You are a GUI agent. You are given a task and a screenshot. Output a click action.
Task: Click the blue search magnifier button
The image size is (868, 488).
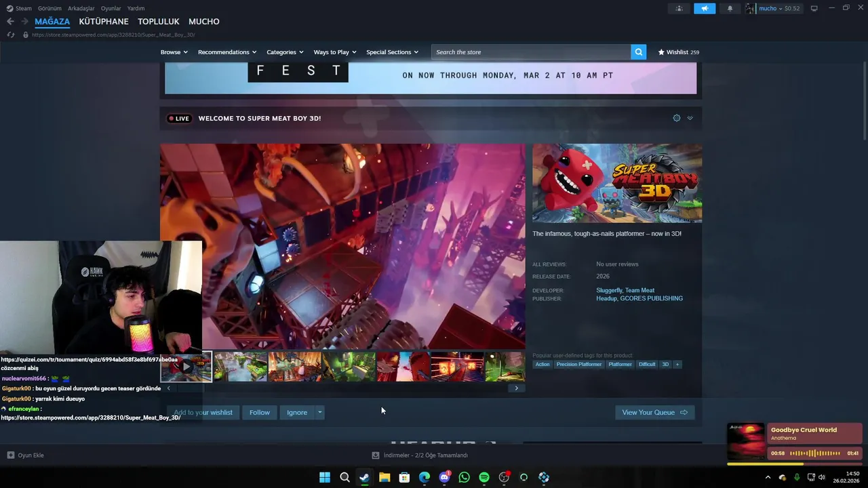[x=638, y=52]
